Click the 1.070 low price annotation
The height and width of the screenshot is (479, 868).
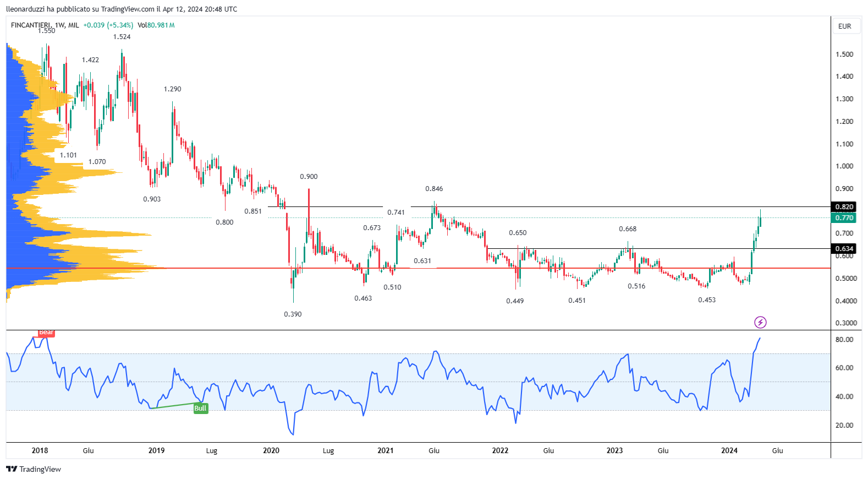(97, 162)
